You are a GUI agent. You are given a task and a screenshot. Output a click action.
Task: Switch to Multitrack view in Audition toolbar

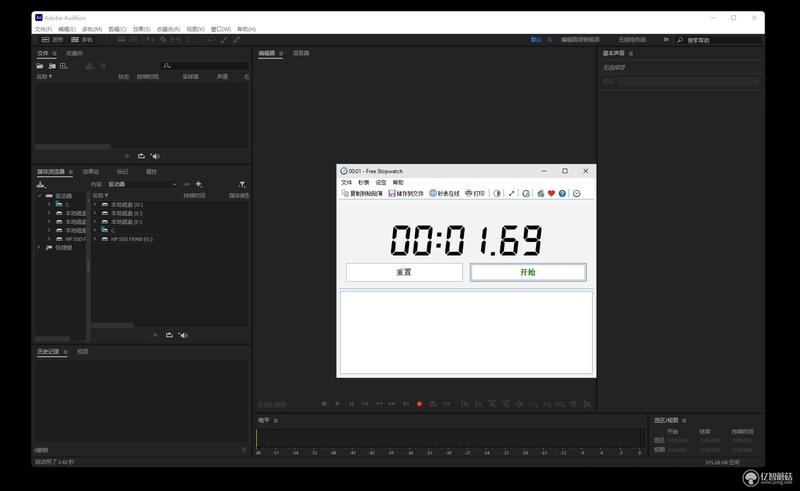[82, 40]
